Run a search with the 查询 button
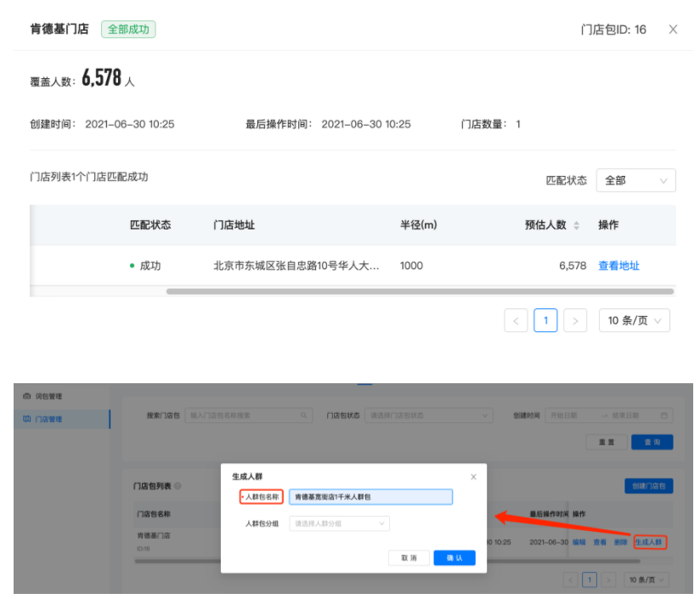This screenshot has width=700, height=599. point(651,442)
